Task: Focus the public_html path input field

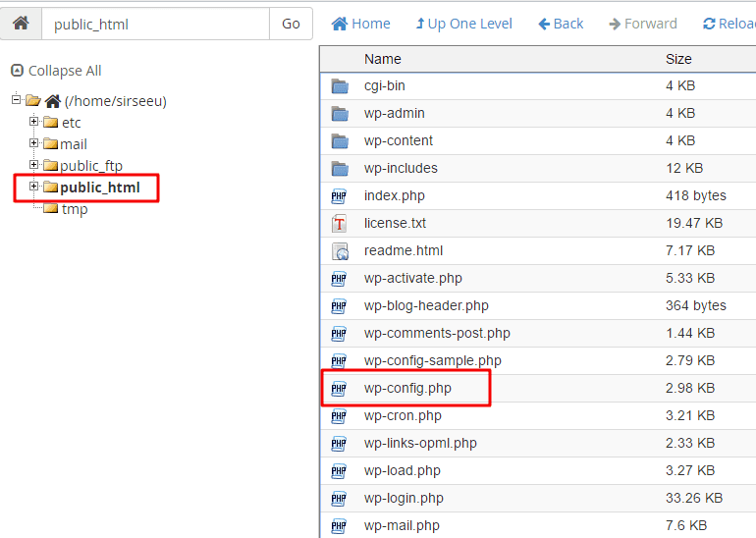Action: [155, 24]
